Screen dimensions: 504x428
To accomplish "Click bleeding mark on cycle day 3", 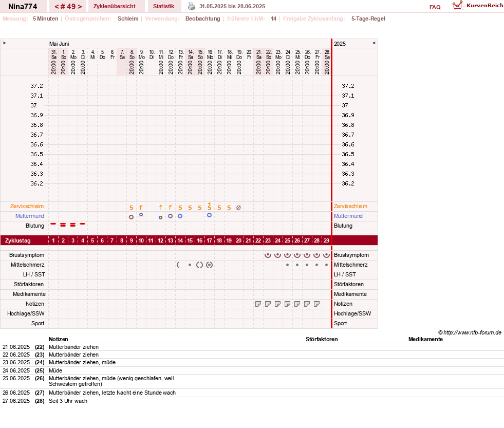I will 72,225.
